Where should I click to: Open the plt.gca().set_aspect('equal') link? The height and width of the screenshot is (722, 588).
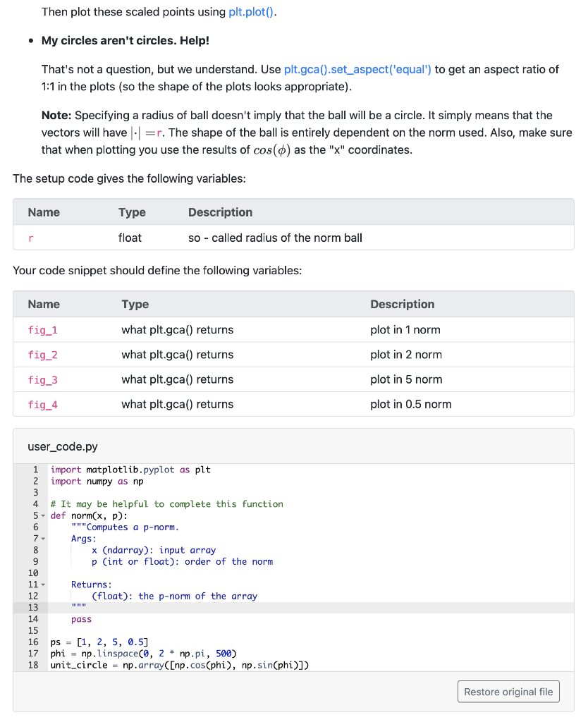(x=357, y=70)
